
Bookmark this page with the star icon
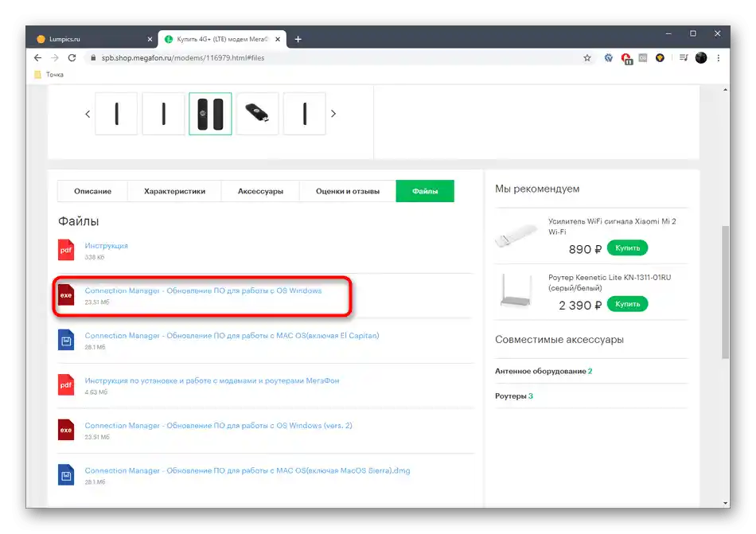point(586,58)
